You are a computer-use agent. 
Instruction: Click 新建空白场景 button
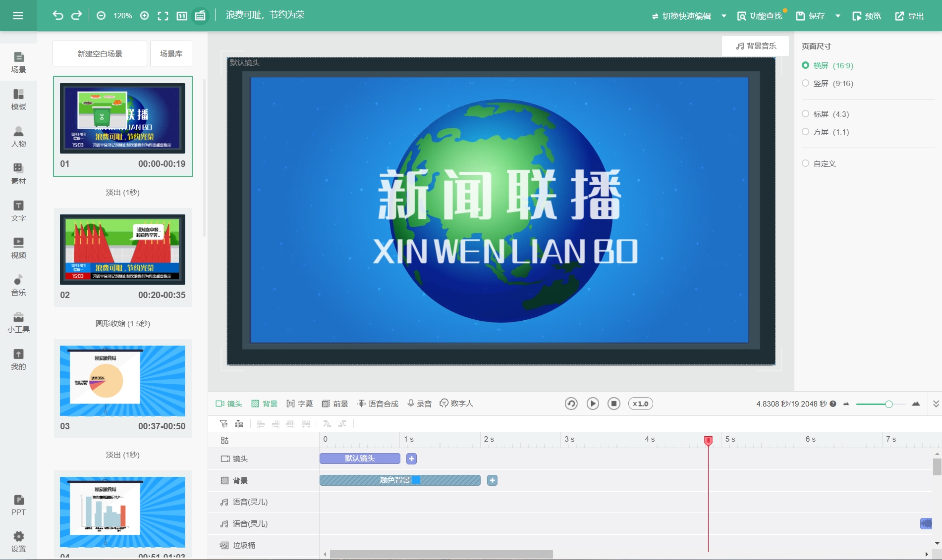(100, 53)
